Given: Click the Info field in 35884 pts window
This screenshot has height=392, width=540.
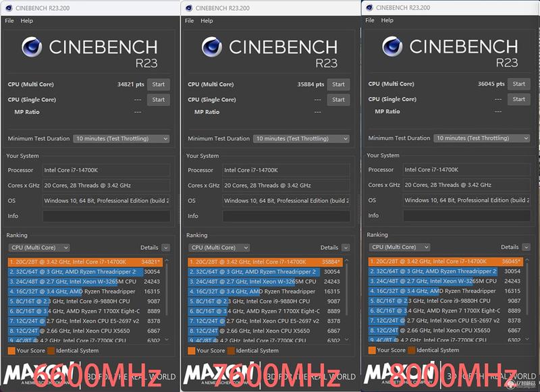Looking at the screenshot, I should [x=286, y=216].
